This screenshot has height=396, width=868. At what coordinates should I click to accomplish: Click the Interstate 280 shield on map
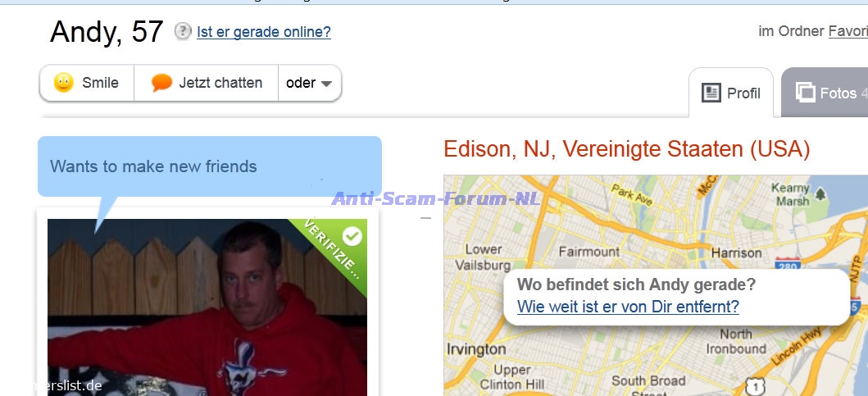point(788,262)
